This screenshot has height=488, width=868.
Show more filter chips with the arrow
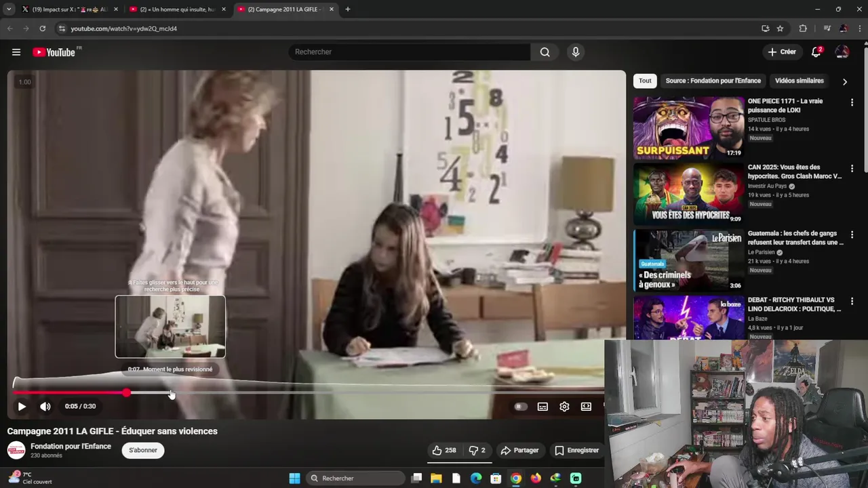point(844,81)
